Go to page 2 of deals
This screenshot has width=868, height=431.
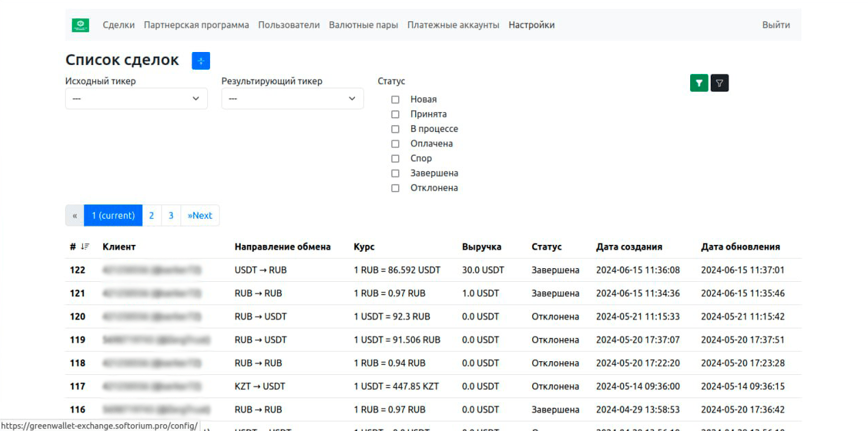coord(152,215)
